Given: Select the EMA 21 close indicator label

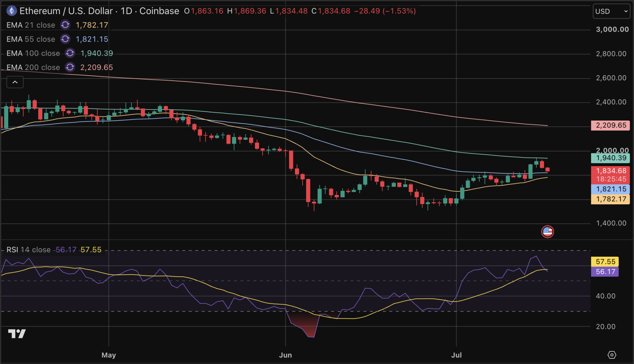Looking at the screenshot, I should (x=31, y=25).
